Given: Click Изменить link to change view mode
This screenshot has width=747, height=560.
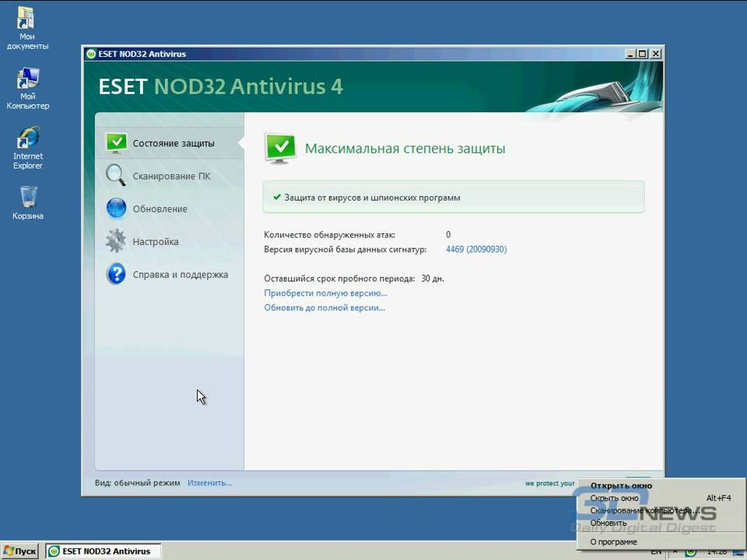Looking at the screenshot, I should click(209, 483).
